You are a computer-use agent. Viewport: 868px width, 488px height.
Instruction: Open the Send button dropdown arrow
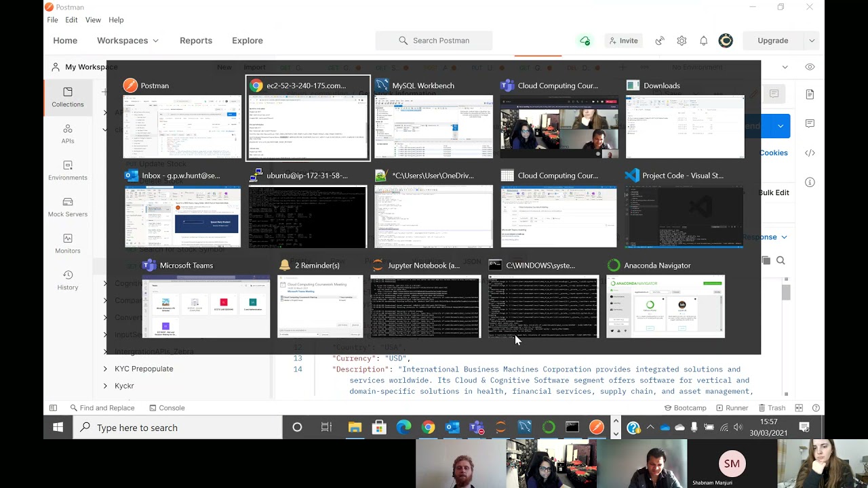click(x=781, y=126)
